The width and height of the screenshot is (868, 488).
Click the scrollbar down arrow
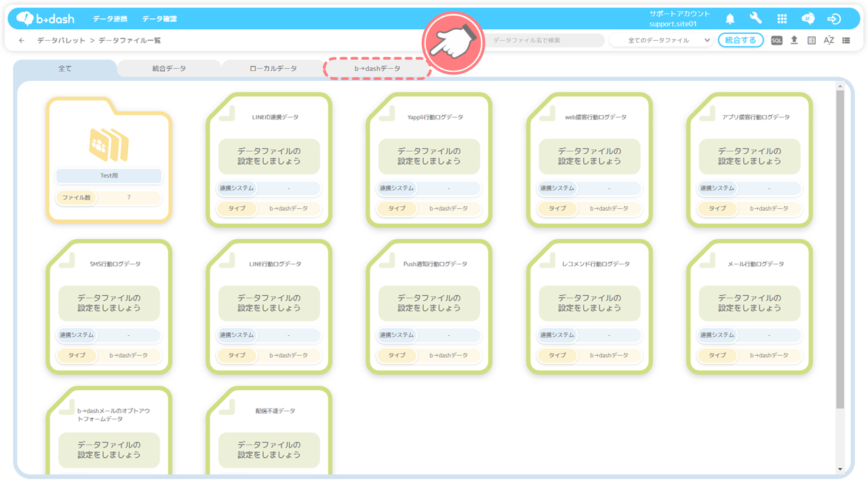[840, 469]
